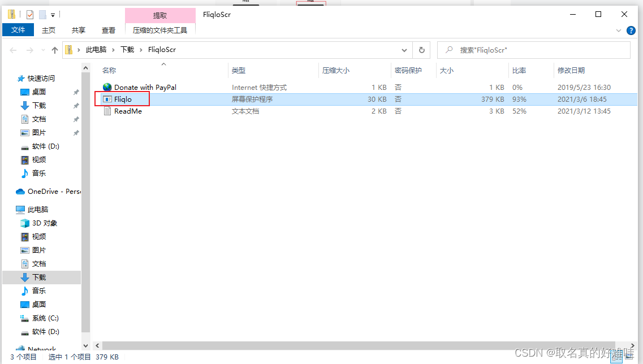The height and width of the screenshot is (364, 643).
Task: Click the search FliqloScr input box
Action: click(533, 50)
